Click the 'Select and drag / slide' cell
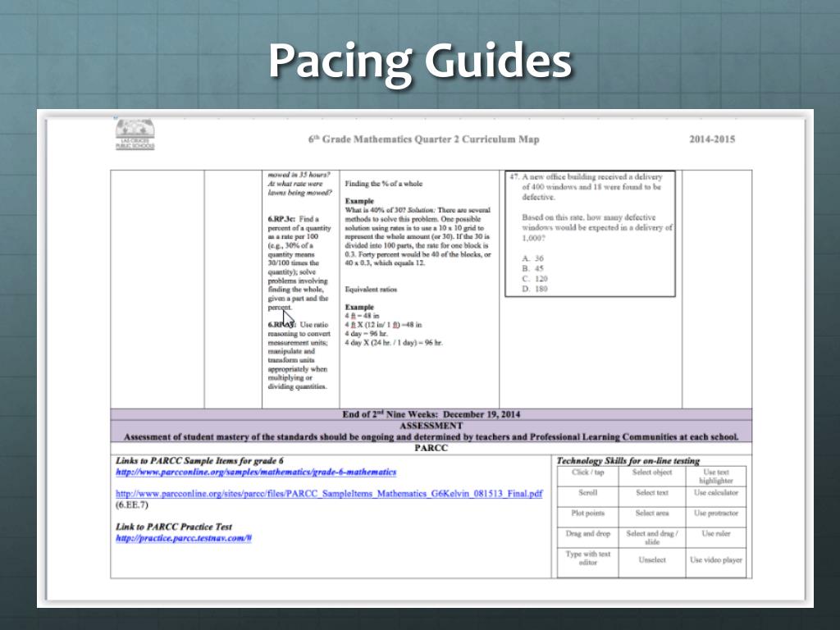840x630 pixels. coord(652,537)
